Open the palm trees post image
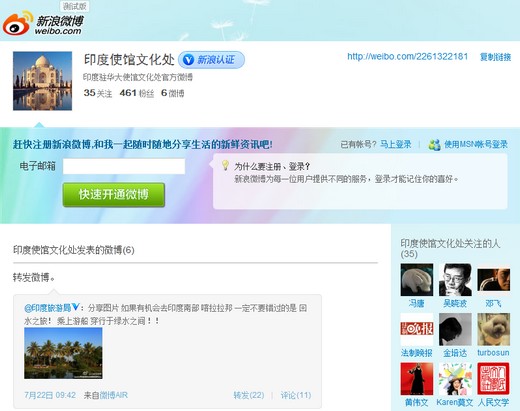 pyautogui.click(x=63, y=353)
